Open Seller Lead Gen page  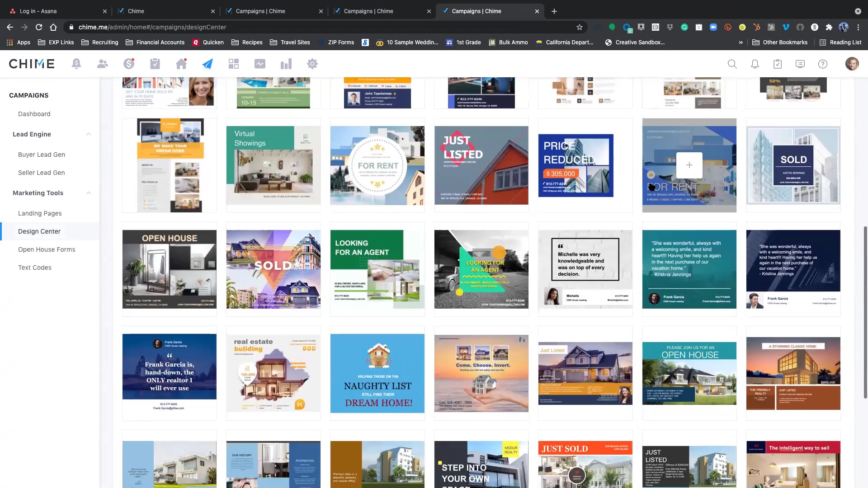tap(41, 172)
